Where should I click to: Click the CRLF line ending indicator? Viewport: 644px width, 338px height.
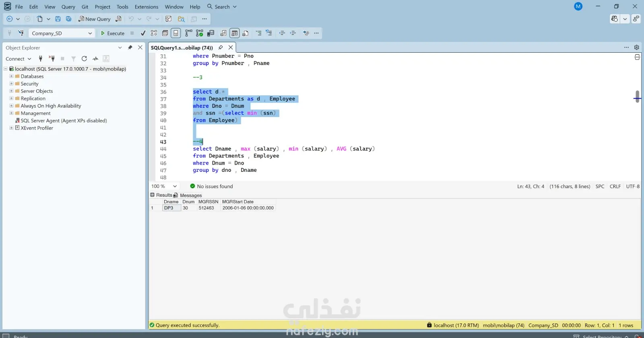point(615,186)
